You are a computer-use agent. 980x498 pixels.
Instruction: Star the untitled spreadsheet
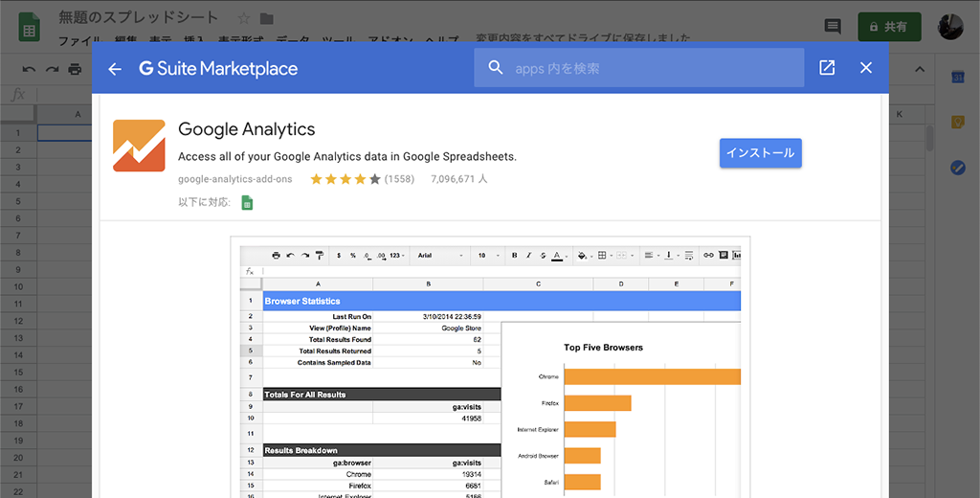[244, 18]
